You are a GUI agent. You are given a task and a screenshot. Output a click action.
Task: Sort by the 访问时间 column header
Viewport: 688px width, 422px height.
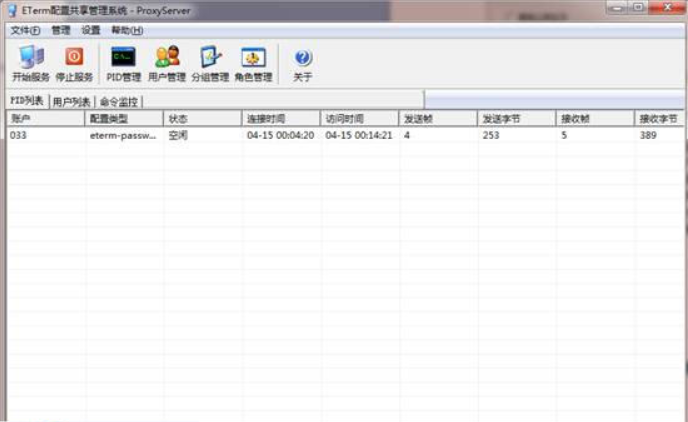tap(359, 118)
